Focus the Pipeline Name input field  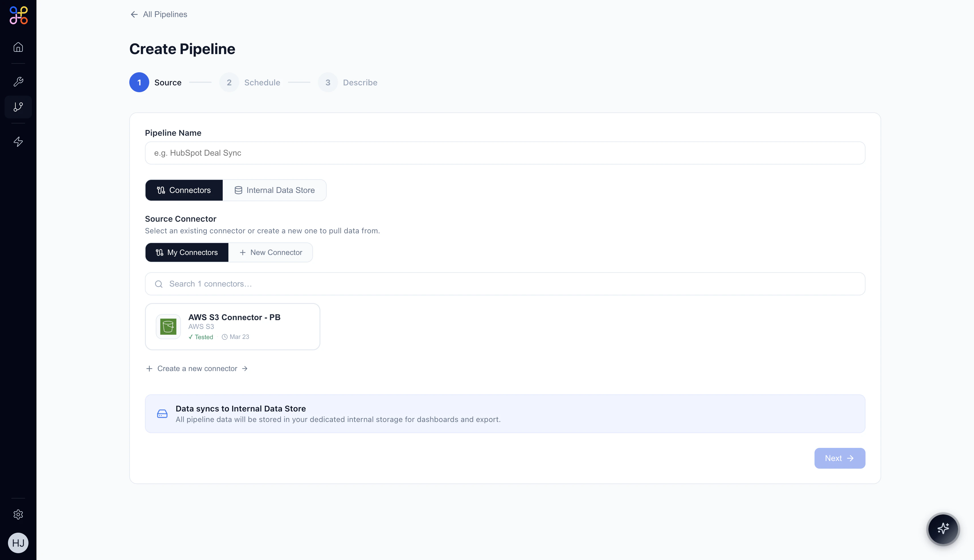(x=504, y=153)
